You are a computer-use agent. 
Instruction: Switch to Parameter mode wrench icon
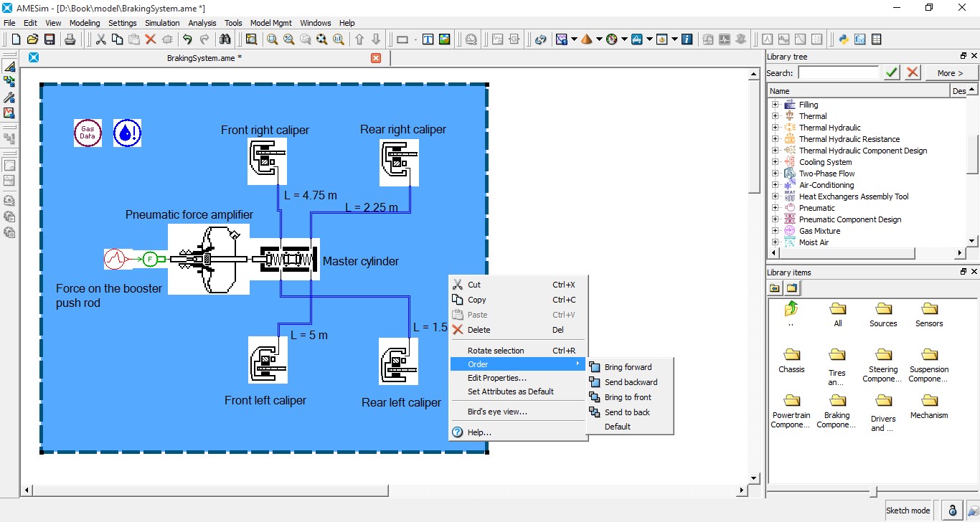(x=9, y=98)
